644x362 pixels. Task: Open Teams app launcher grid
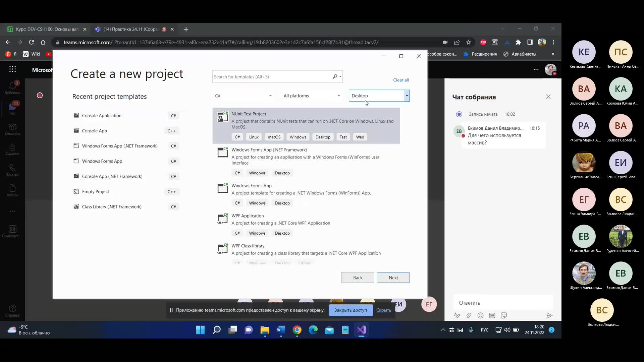click(13, 69)
